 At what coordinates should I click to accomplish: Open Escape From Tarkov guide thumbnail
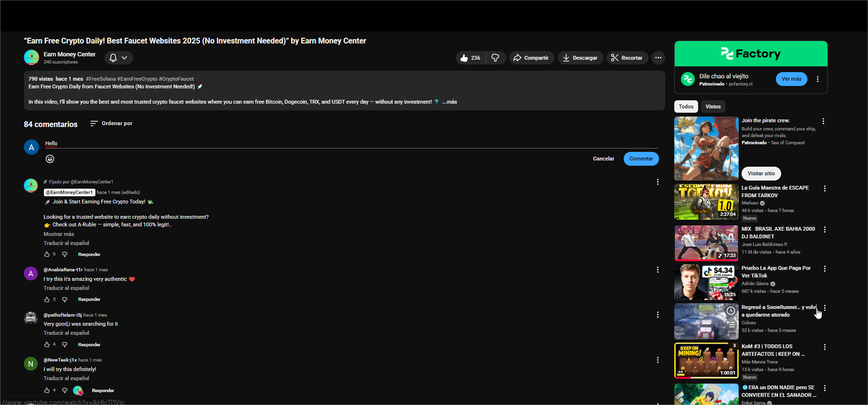[706, 202]
